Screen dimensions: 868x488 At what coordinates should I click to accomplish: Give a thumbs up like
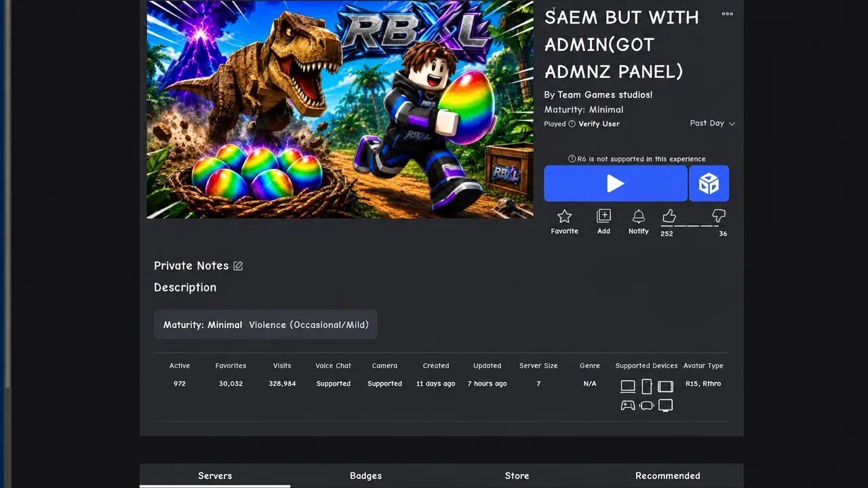(x=669, y=216)
